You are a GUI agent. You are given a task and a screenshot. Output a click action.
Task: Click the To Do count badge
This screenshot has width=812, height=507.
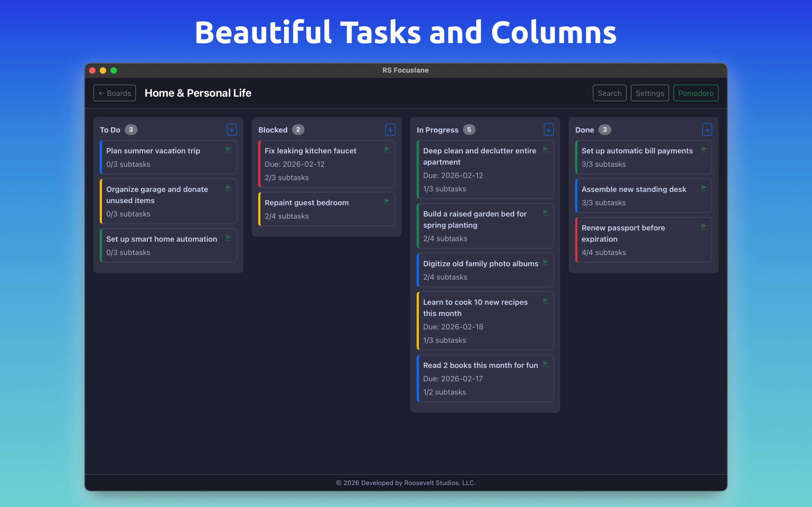(x=131, y=130)
